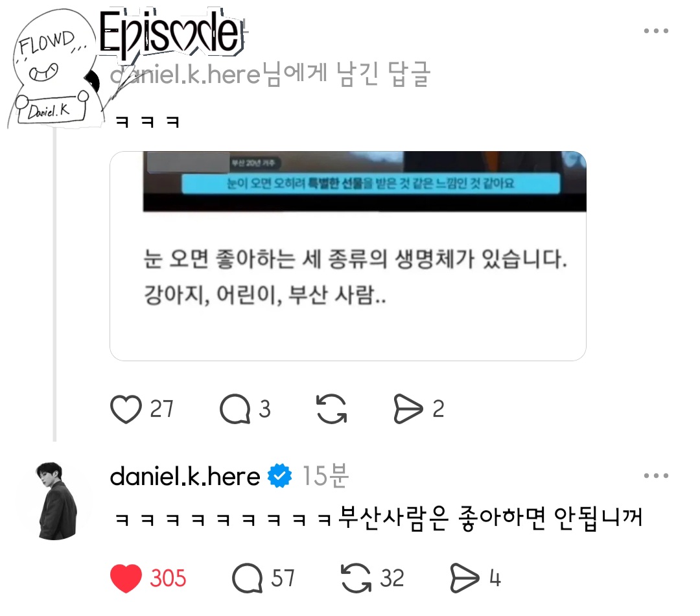View the news screenshot image in quoted post
The height and width of the screenshot is (616, 700).
pos(364,182)
